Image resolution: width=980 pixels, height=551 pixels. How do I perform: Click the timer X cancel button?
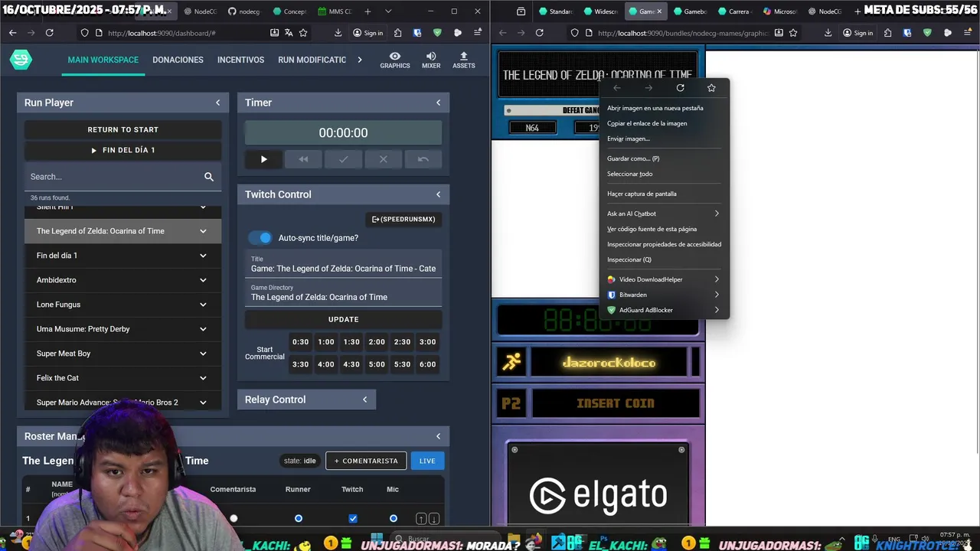pyautogui.click(x=383, y=159)
